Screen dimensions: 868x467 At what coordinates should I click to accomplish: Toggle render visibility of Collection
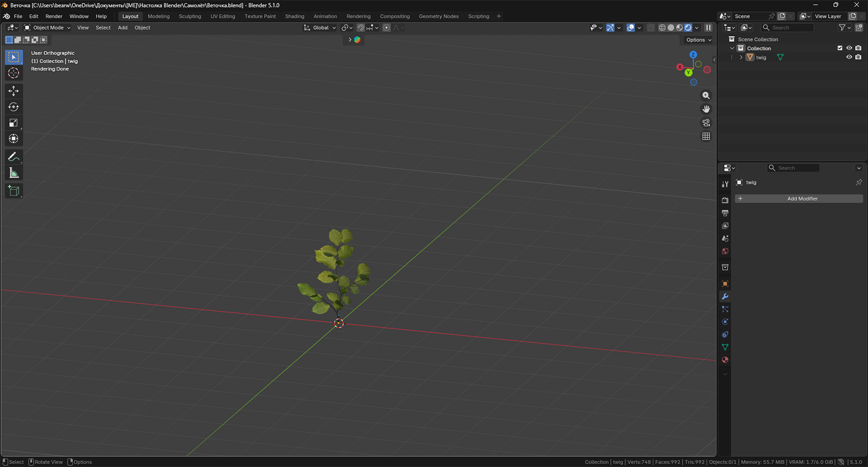pyautogui.click(x=858, y=48)
